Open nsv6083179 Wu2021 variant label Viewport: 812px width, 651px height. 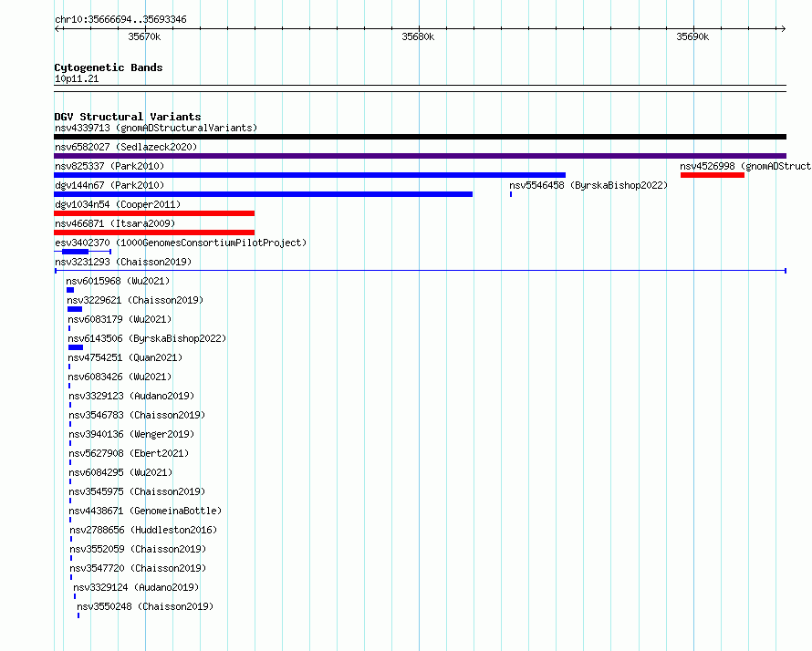click(120, 319)
